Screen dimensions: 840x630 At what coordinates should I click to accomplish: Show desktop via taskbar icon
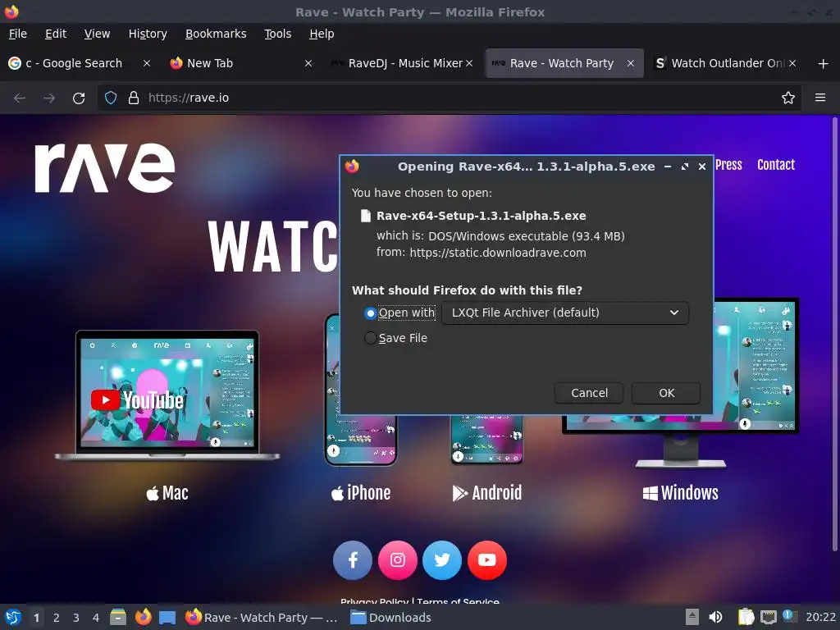pos(167,618)
